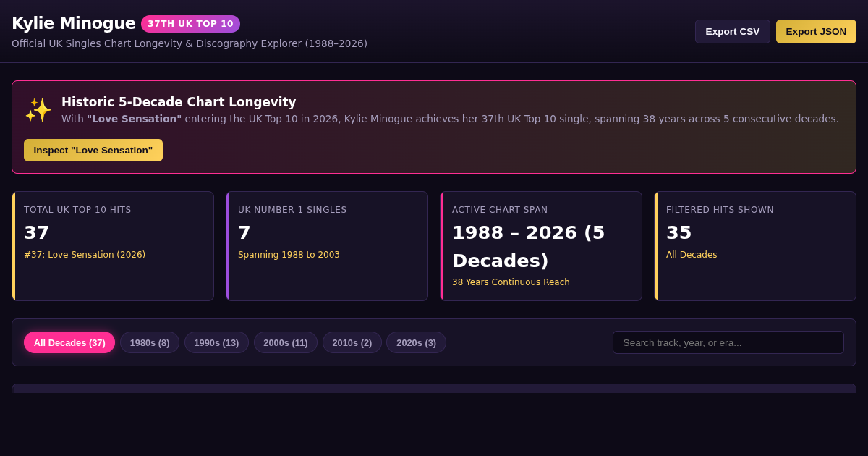This screenshot has width=868, height=456.
Task: Filter hits to the 1980s (8)
Action: click(x=150, y=342)
